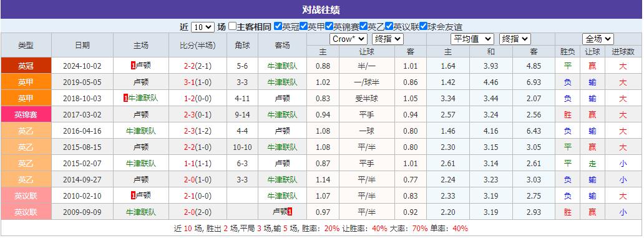Open the recent matches count dropdown showing 10
The height and width of the screenshot is (238, 644).
202,27
